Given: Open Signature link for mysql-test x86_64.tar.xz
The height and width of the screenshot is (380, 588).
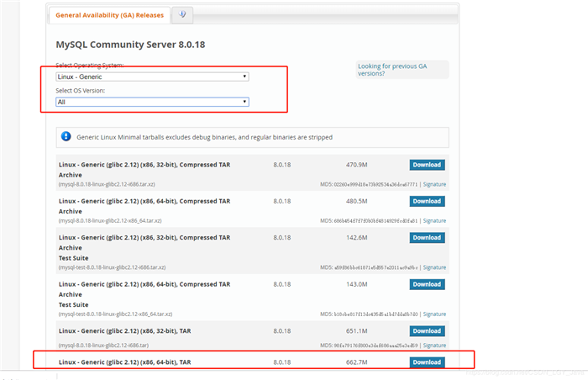Looking at the screenshot, I should pyautogui.click(x=434, y=314).
